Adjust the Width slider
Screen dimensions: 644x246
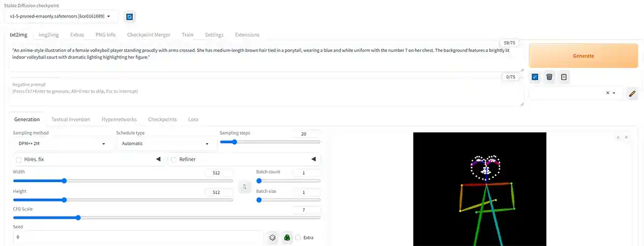(x=123, y=181)
